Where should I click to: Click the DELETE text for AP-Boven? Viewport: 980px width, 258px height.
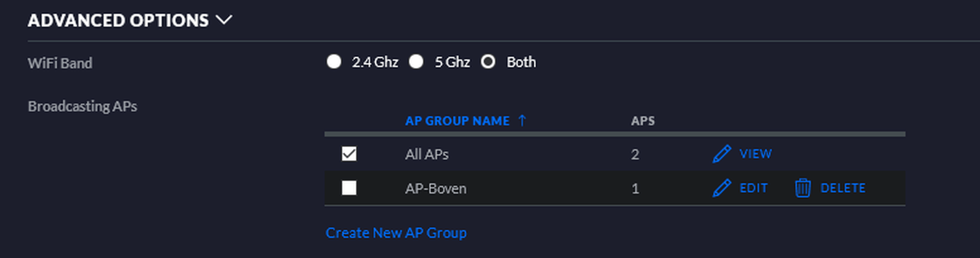click(843, 188)
